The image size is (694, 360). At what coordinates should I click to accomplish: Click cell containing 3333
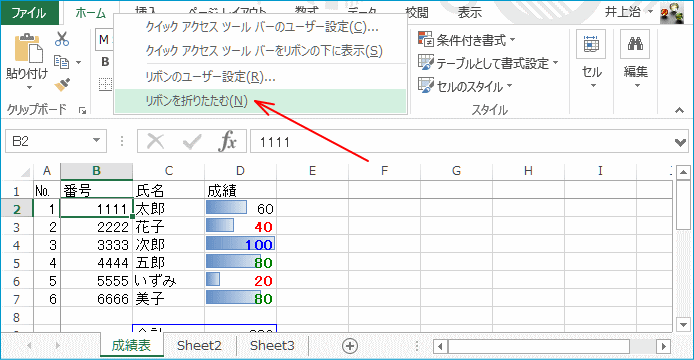click(96, 245)
